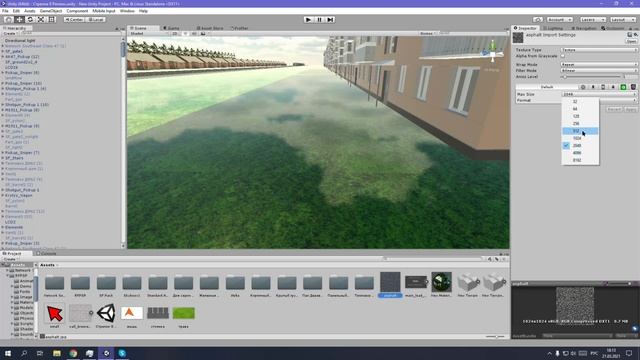Select the Rotate tool in the toolbar
This screenshot has height=360, width=640.
(x=30, y=20)
